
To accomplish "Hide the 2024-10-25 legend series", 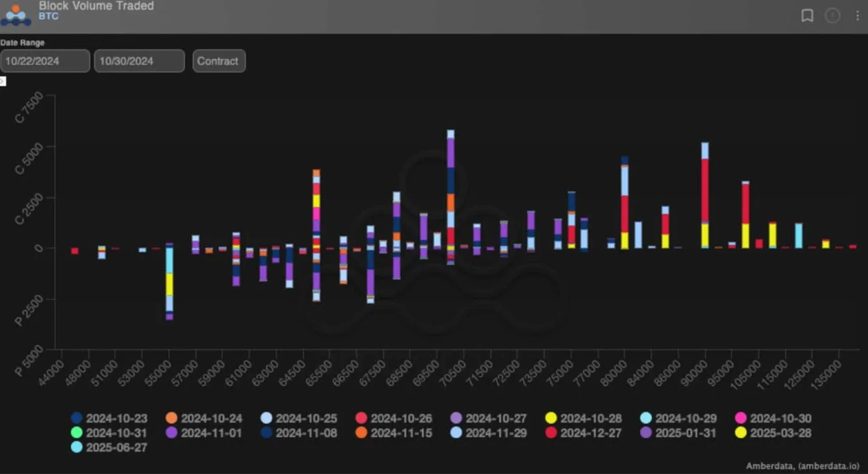I will (x=299, y=418).
